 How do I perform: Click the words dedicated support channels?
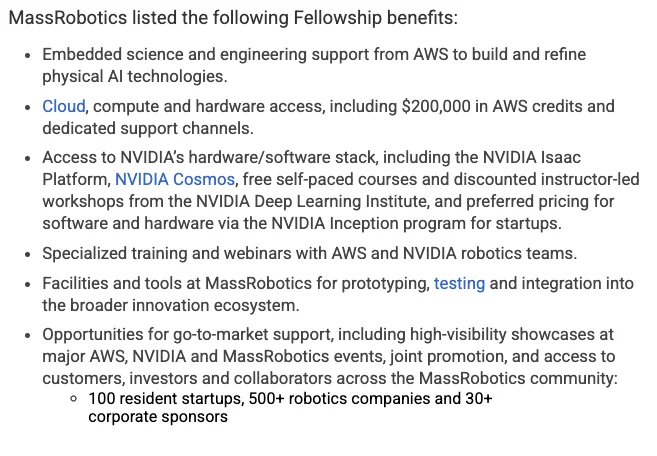pyautogui.click(x=142, y=128)
